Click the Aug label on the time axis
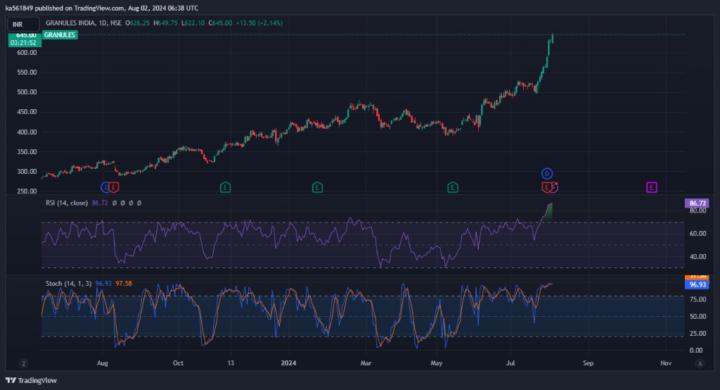 coord(102,363)
